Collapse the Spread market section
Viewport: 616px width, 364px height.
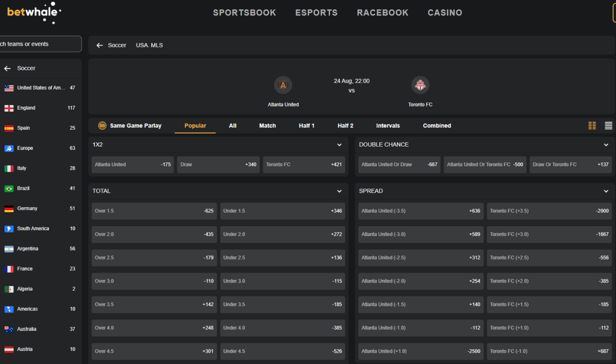tap(606, 191)
